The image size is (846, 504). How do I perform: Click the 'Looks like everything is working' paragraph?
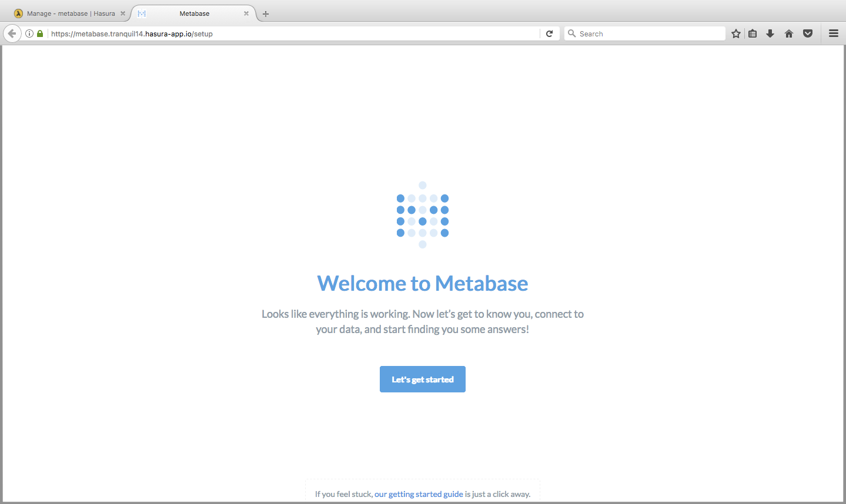tap(423, 321)
